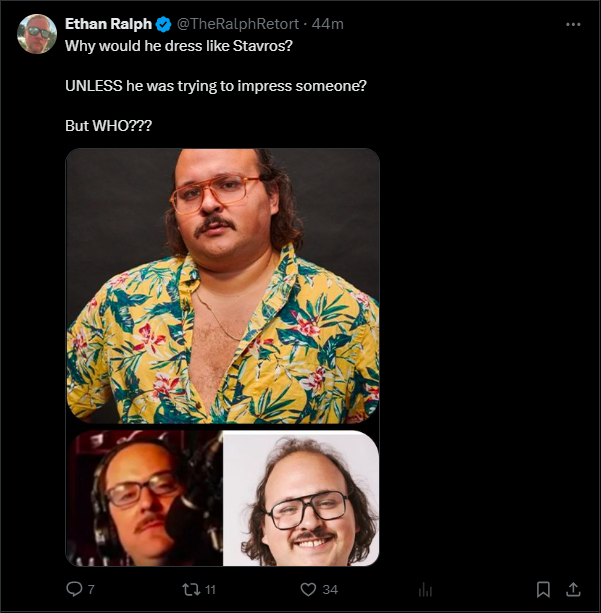Image resolution: width=601 pixels, height=613 pixels.
Task: Click the reply speech bubble icon
Action: (74, 589)
